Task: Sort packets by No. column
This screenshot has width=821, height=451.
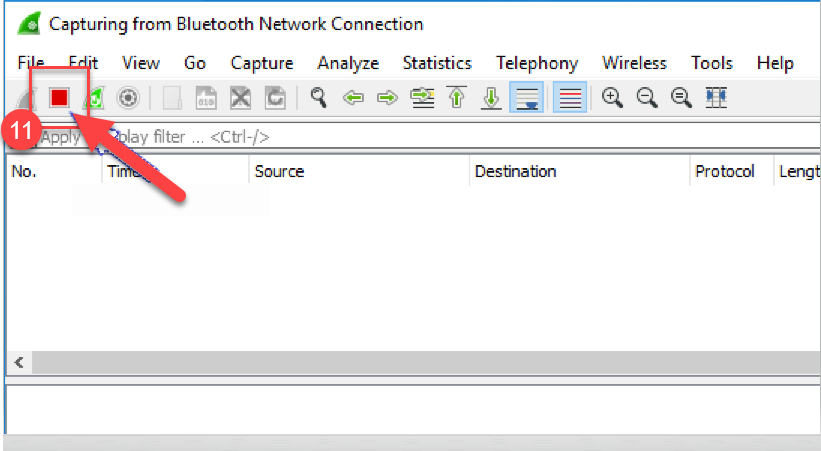Action: pyautogui.click(x=54, y=171)
